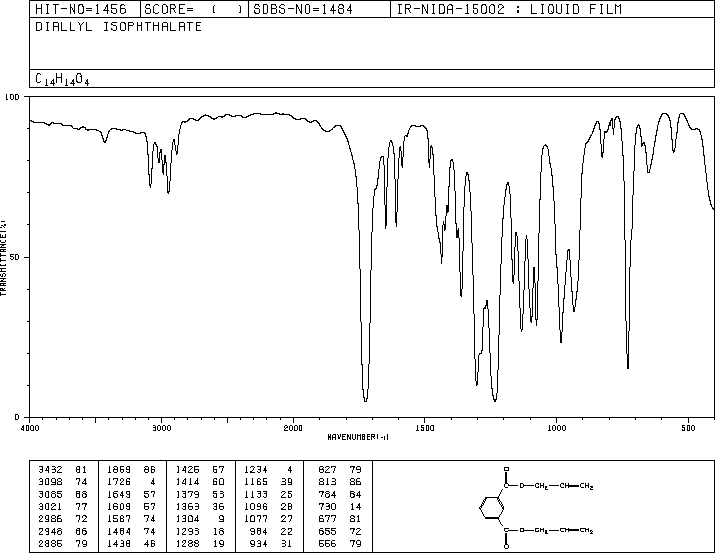Click the molecular formula C14H14O4
715x553 pixels.
tap(62, 79)
